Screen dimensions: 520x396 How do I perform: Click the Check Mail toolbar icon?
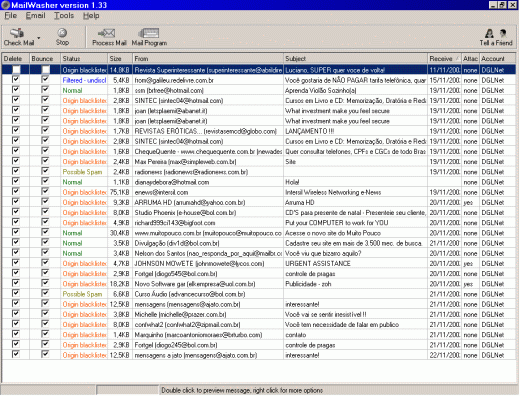pos(19,37)
